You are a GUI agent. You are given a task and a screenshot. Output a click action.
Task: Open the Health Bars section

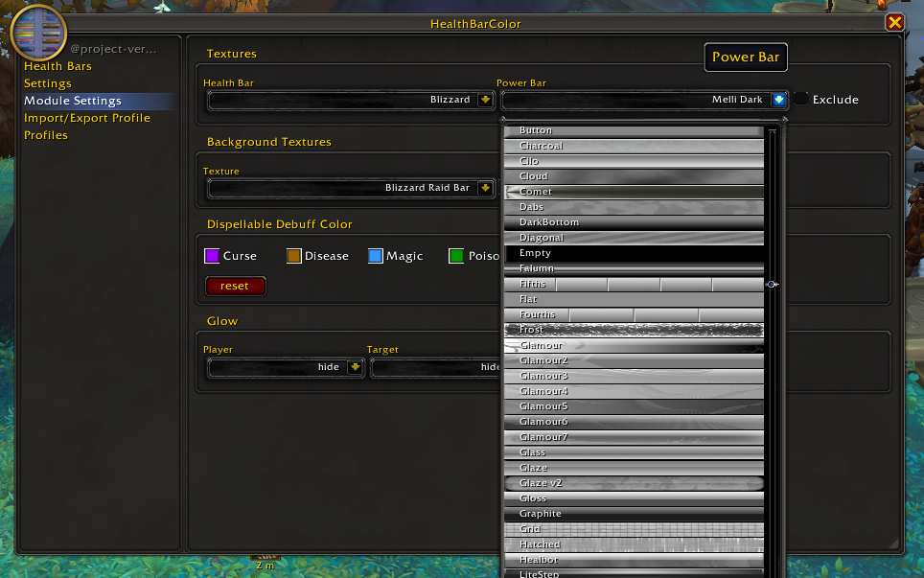[x=58, y=66]
